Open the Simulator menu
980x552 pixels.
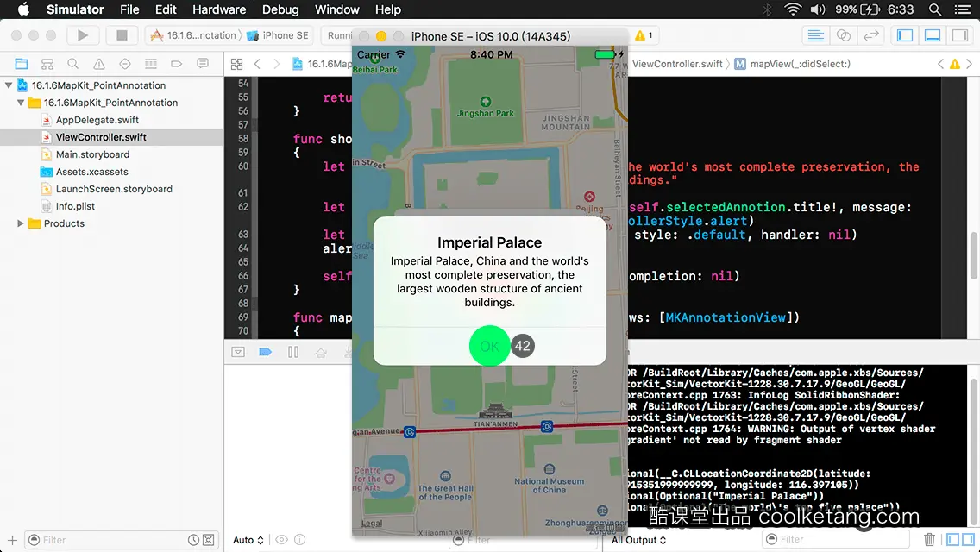point(75,9)
